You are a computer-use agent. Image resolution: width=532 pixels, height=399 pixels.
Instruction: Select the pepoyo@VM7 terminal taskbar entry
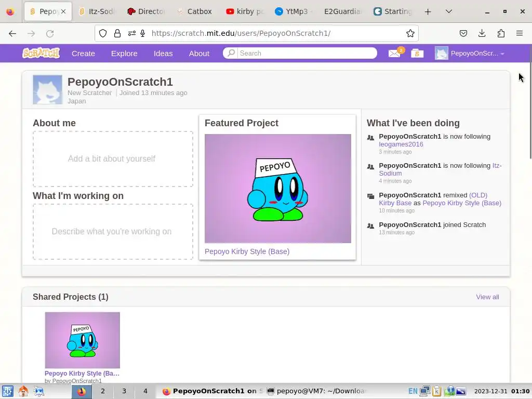click(316, 391)
